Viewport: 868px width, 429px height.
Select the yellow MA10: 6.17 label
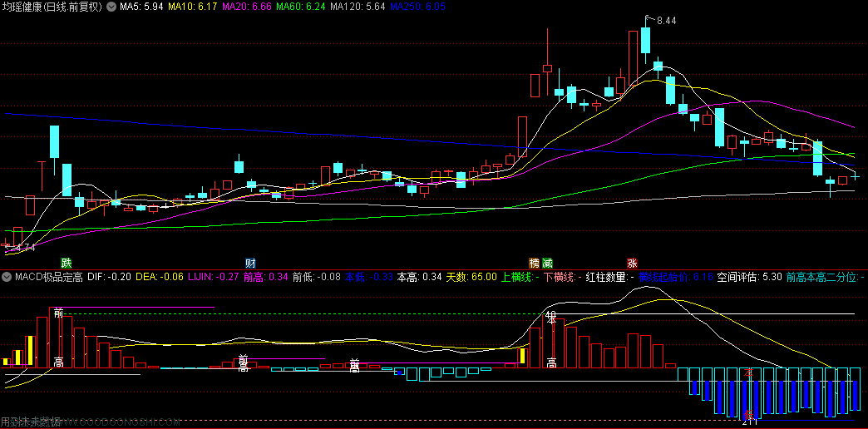pyautogui.click(x=193, y=7)
